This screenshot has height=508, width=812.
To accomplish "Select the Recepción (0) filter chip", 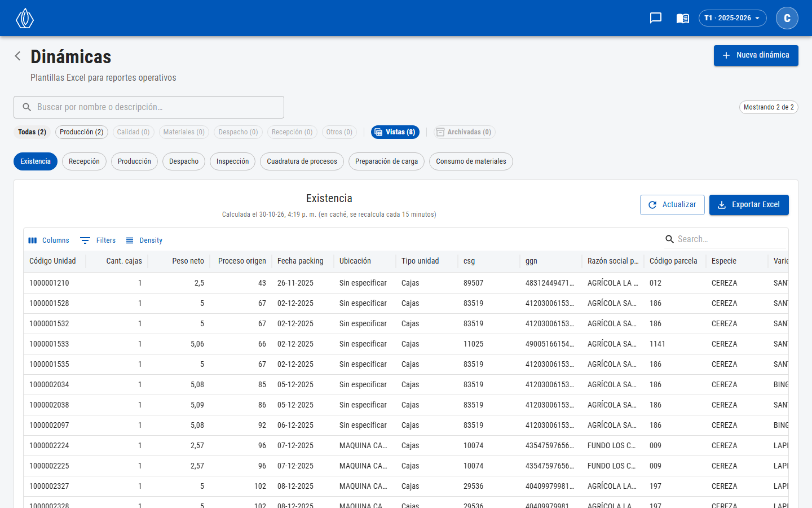I will click(292, 132).
